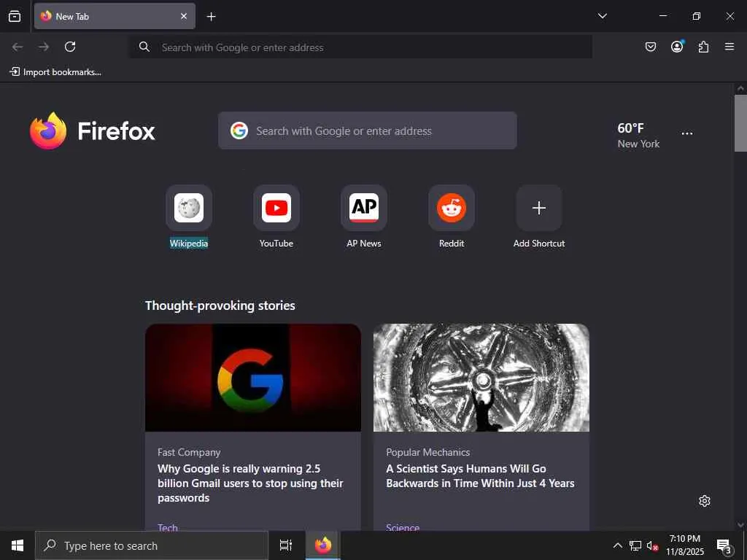Go back with the back arrow
Viewport: 747px width, 560px height.
pos(18,47)
